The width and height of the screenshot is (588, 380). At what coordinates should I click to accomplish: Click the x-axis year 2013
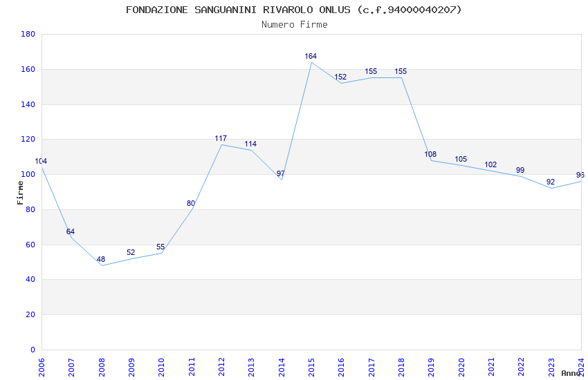click(x=251, y=367)
